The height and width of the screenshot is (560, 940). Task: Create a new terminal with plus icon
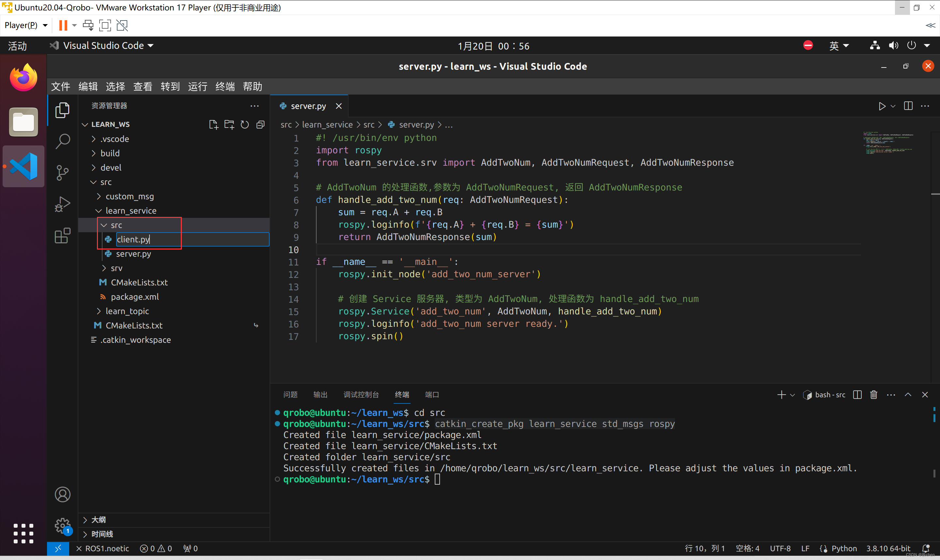point(781,395)
